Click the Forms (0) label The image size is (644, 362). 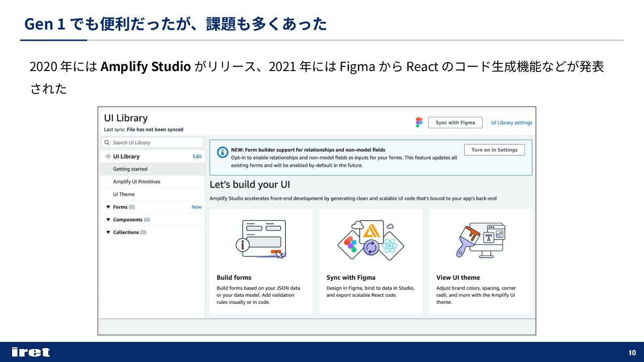click(124, 207)
